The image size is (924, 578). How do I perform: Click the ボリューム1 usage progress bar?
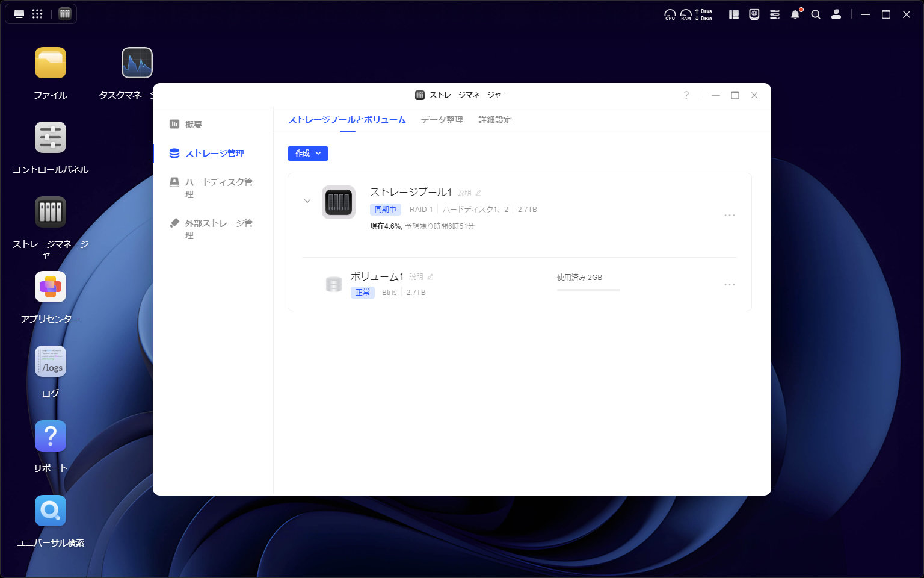click(588, 290)
